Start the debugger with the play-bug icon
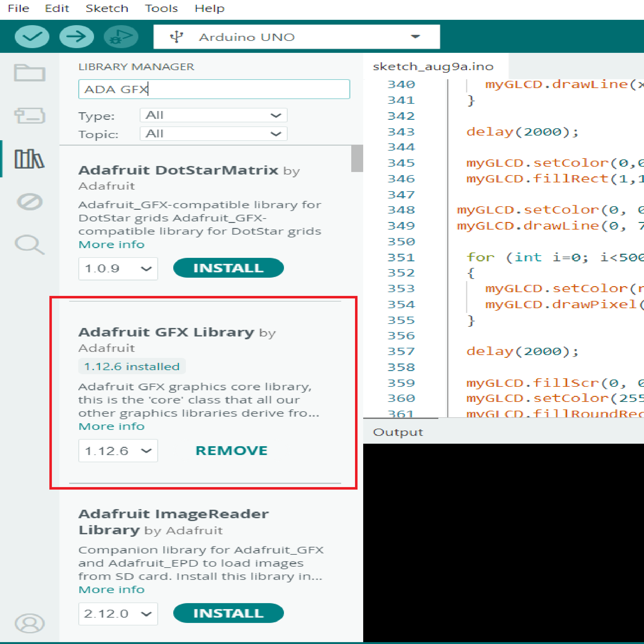 pyautogui.click(x=121, y=37)
